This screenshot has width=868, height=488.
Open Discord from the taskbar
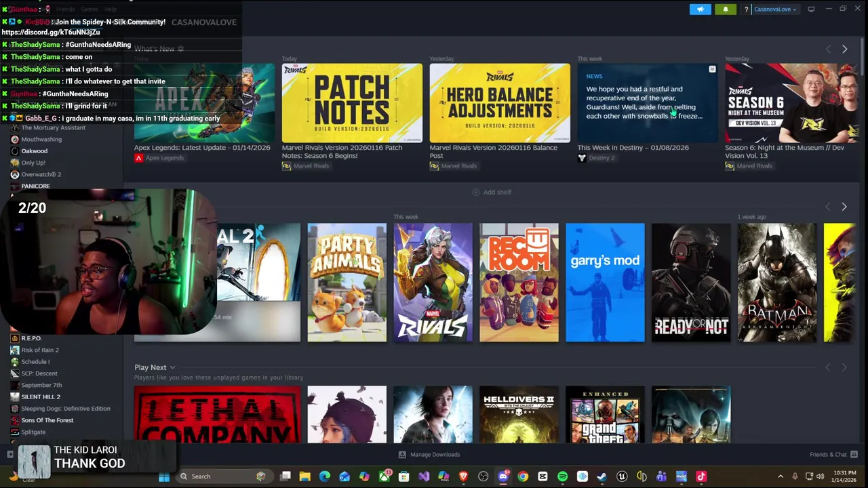coord(503,476)
